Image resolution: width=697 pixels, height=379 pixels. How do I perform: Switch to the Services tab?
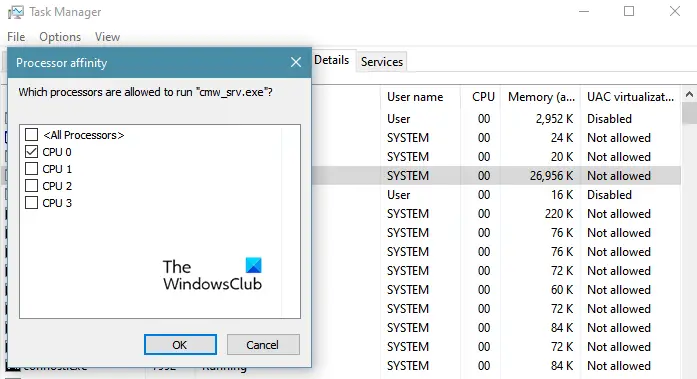tap(382, 62)
